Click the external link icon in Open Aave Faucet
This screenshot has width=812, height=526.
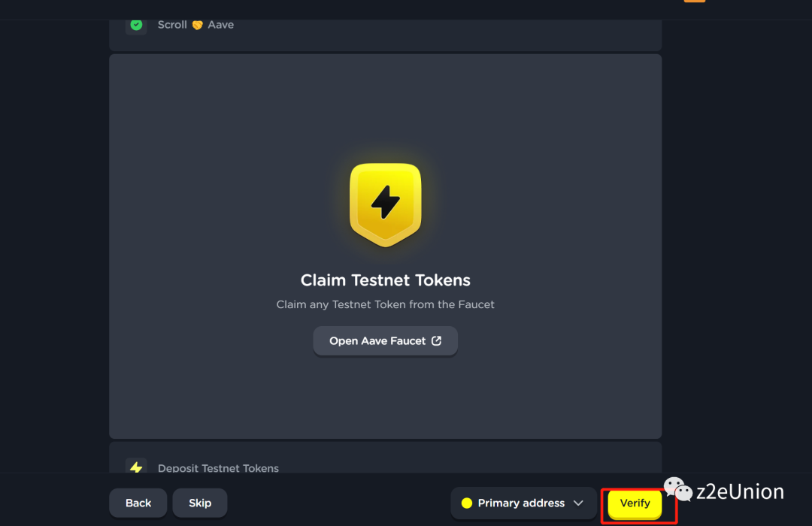(437, 340)
